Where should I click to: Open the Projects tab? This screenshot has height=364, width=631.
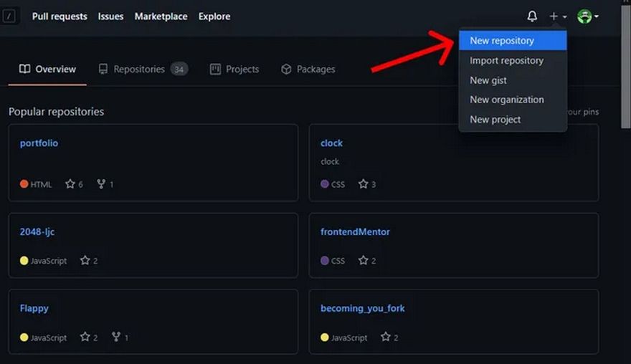[x=234, y=70]
